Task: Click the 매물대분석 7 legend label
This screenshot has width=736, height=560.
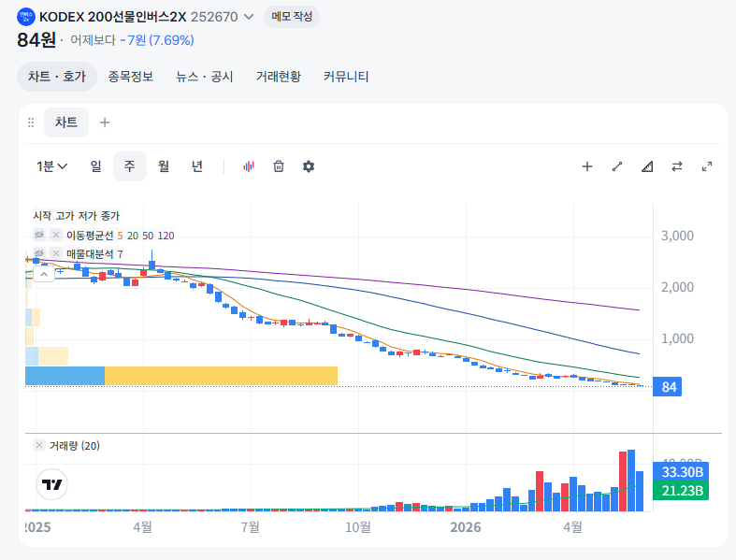Action: coord(94,254)
